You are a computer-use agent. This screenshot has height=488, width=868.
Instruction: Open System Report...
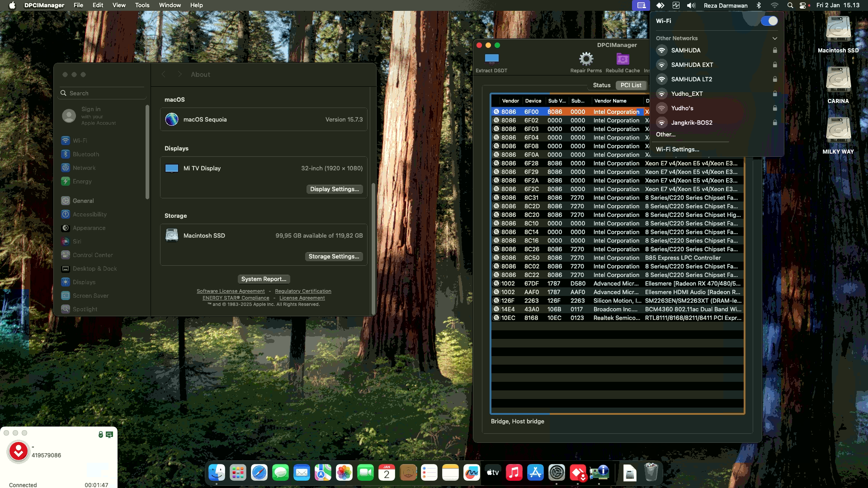[264, 279]
